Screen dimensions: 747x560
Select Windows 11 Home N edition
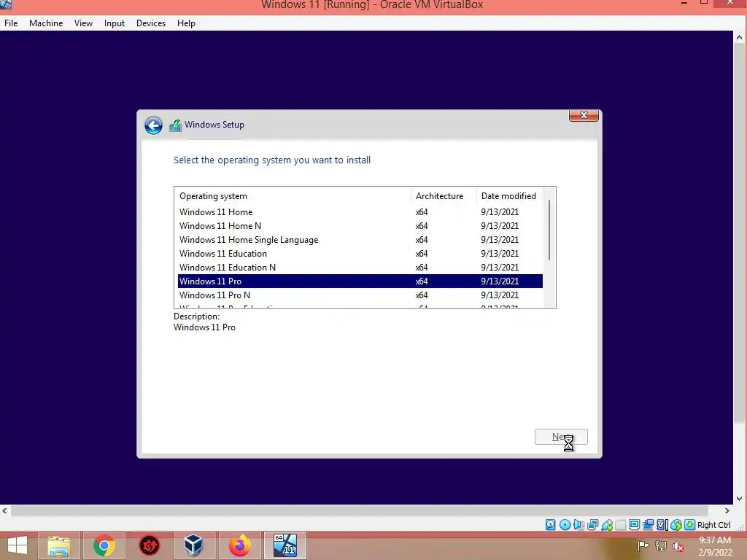coord(360,226)
